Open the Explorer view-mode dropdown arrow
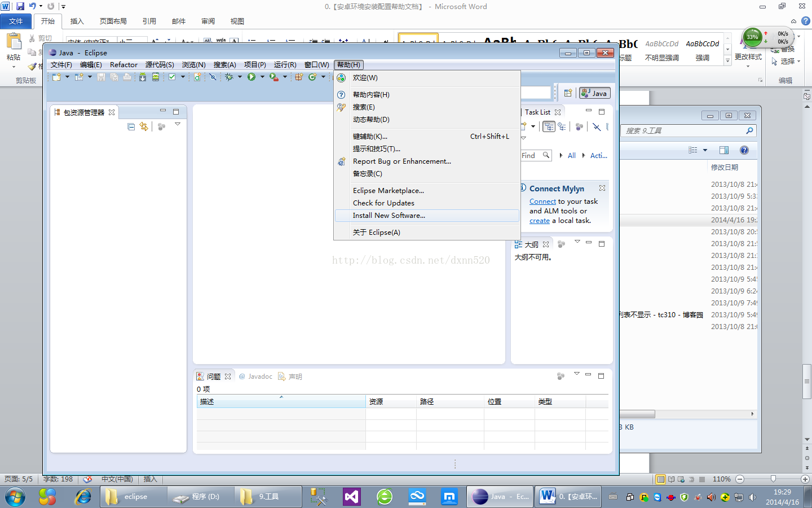This screenshot has height=508, width=812. (x=705, y=150)
